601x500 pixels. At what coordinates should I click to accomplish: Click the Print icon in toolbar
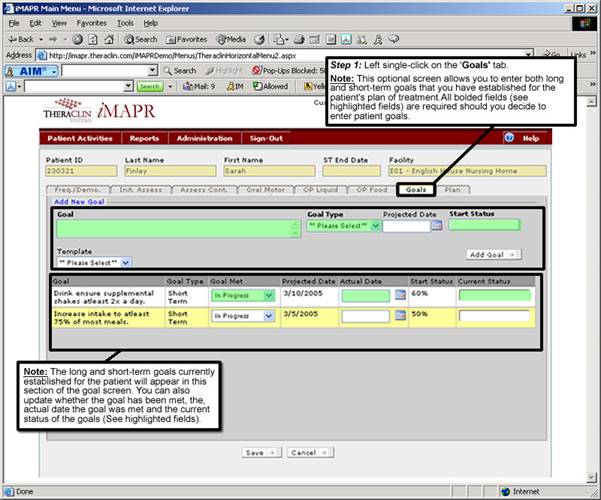click(x=299, y=39)
